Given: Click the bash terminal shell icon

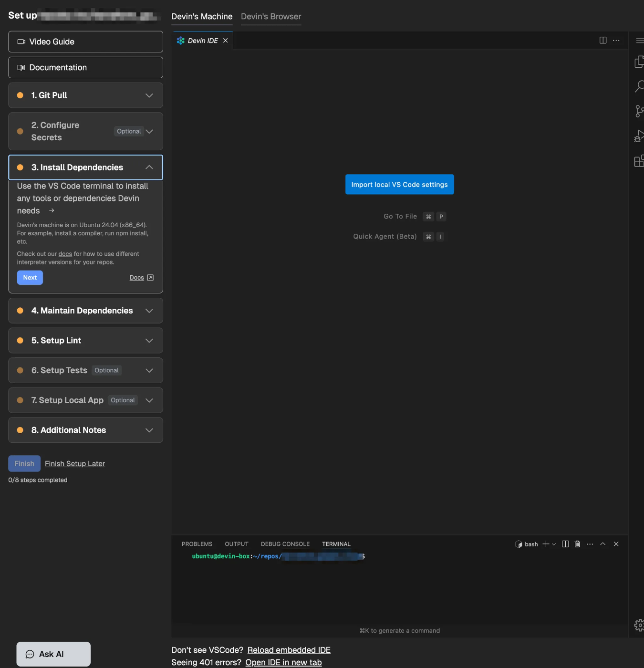Looking at the screenshot, I should (519, 544).
